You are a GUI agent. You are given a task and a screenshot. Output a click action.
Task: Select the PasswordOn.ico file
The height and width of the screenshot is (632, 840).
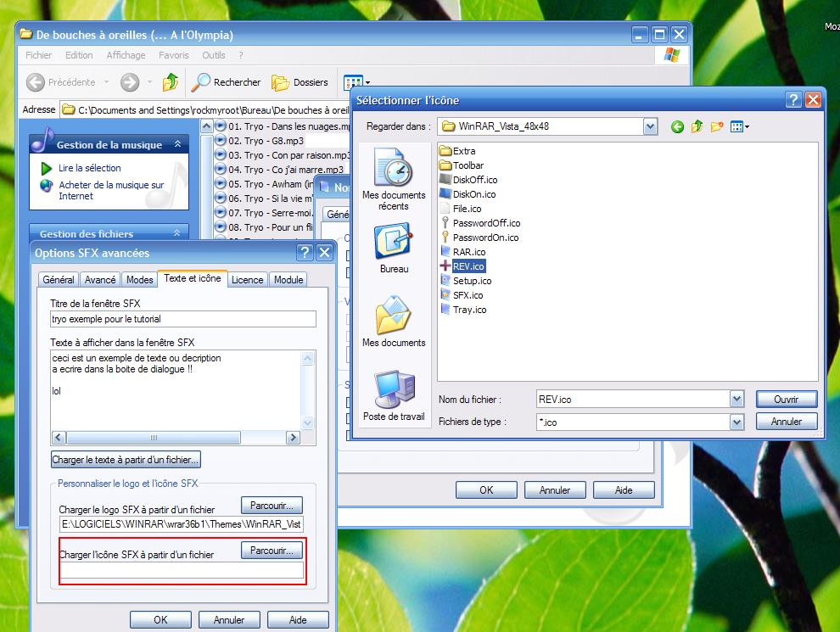pos(484,238)
